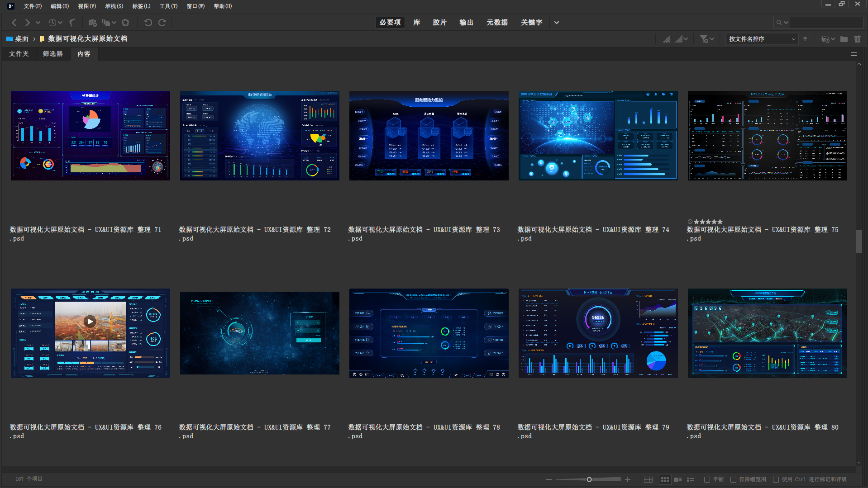Switch to thumbnails view
Screen dimensions: 868x488
click(x=665, y=479)
